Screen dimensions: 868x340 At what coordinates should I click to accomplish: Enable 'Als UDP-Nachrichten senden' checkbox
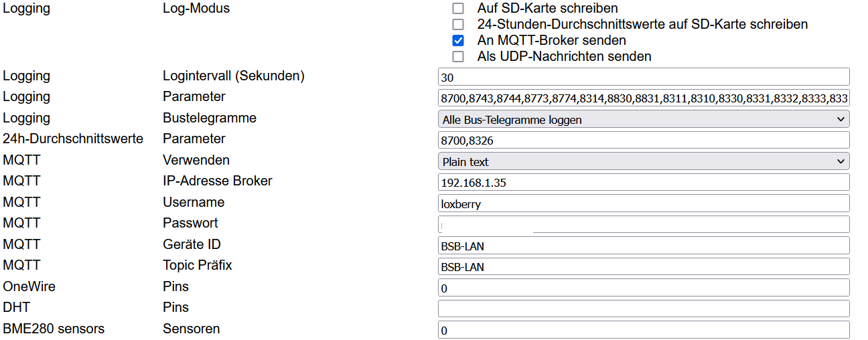[x=458, y=57]
